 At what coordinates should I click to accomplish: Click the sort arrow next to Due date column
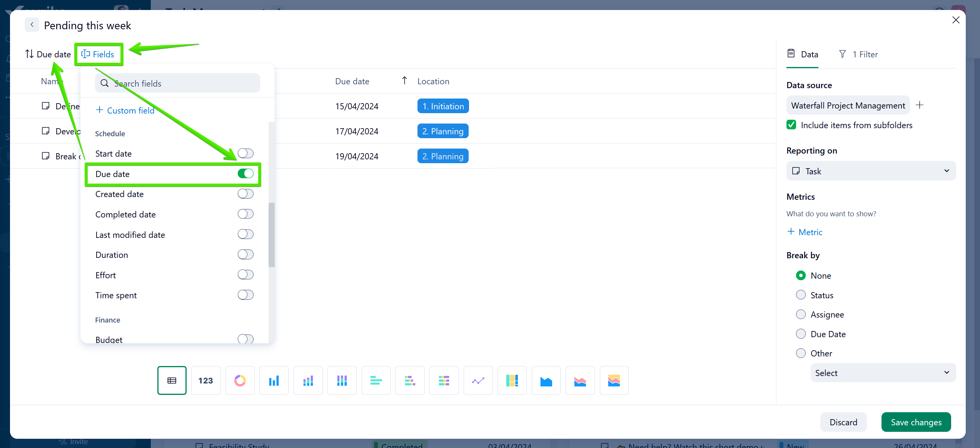tap(404, 80)
